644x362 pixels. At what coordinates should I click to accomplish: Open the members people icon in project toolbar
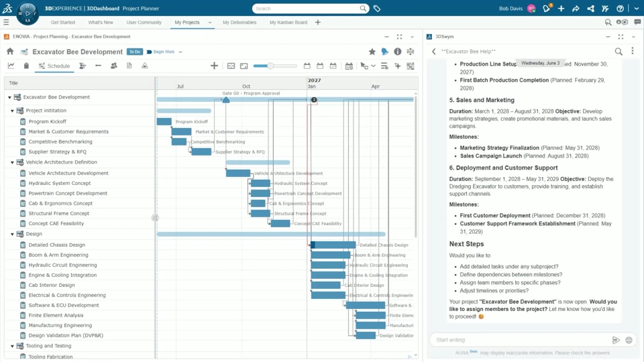pos(114,66)
